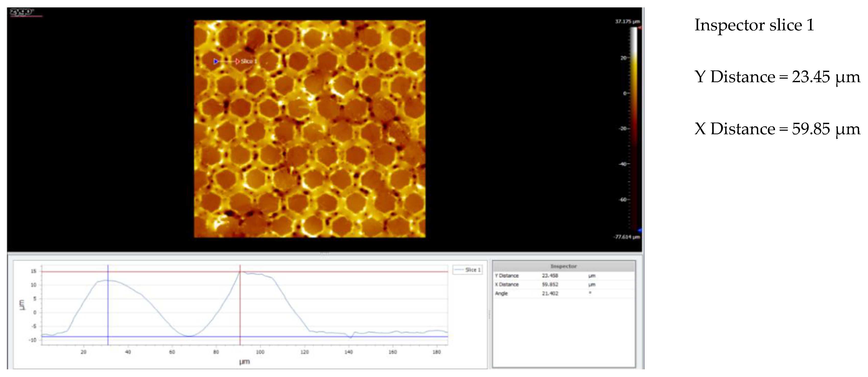Select the Y Distance row in Inspector
The height and width of the screenshot is (377, 868).
pos(507,276)
